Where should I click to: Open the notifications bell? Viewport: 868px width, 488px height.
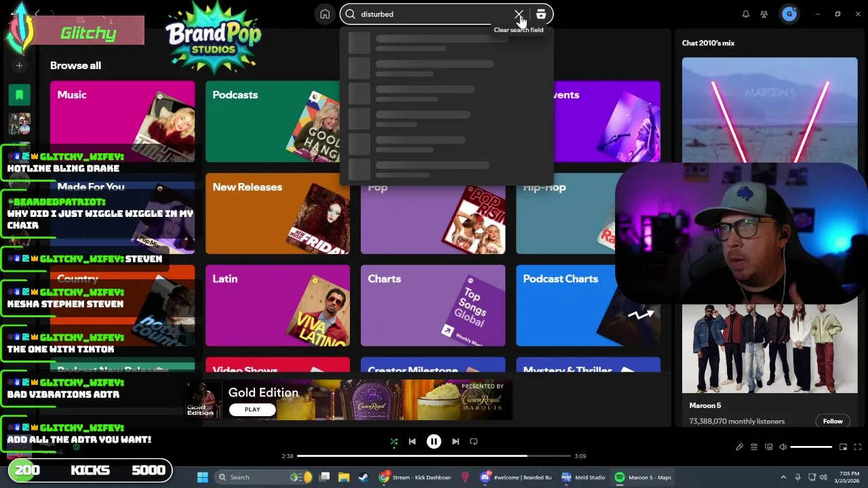746,14
